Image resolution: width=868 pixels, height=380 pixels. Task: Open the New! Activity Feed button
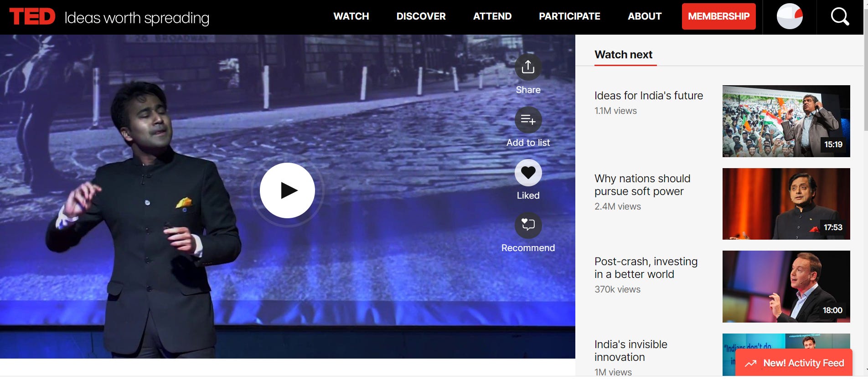point(794,363)
